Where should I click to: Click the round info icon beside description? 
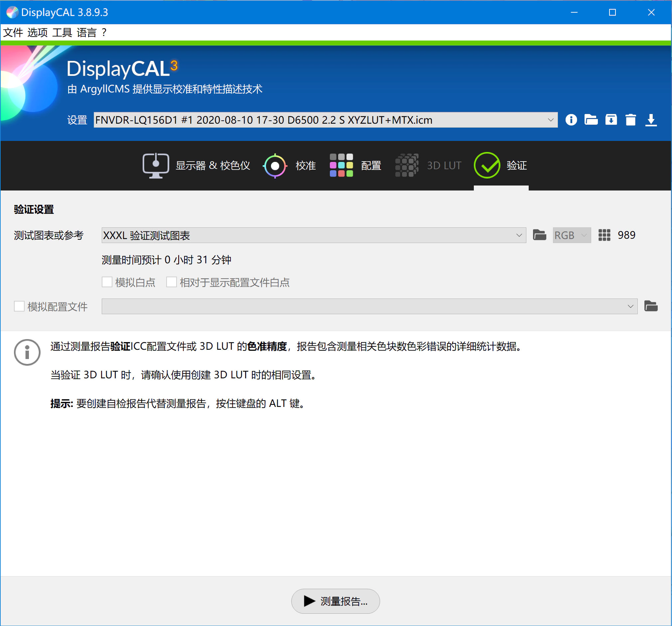tap(27, 352)
